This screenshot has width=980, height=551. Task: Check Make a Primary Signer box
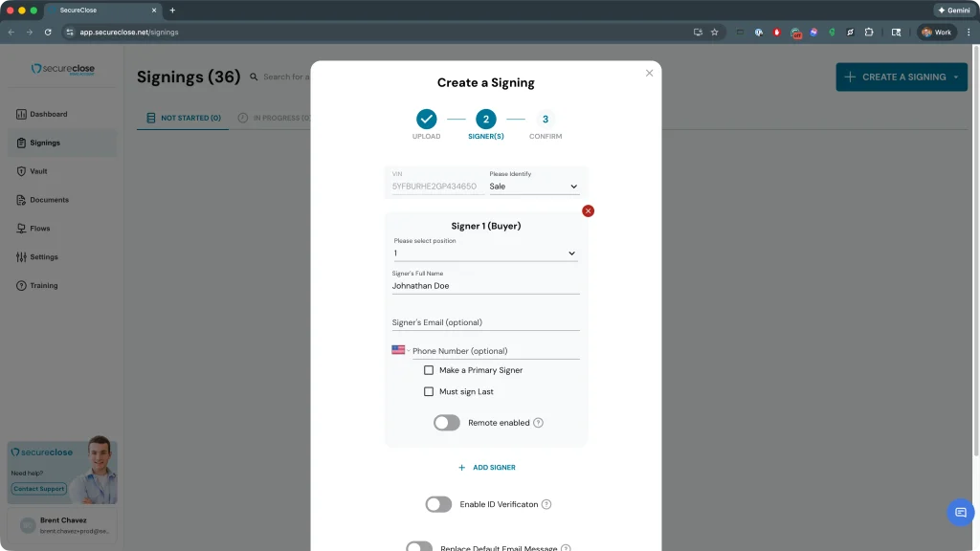click(x=429, y=370)
